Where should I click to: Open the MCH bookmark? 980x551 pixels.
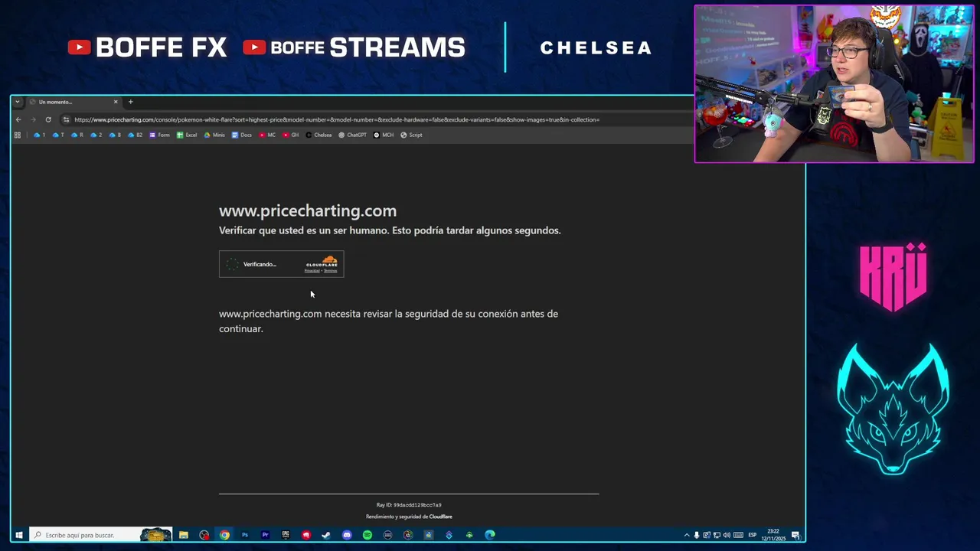[x=384, y=135]
